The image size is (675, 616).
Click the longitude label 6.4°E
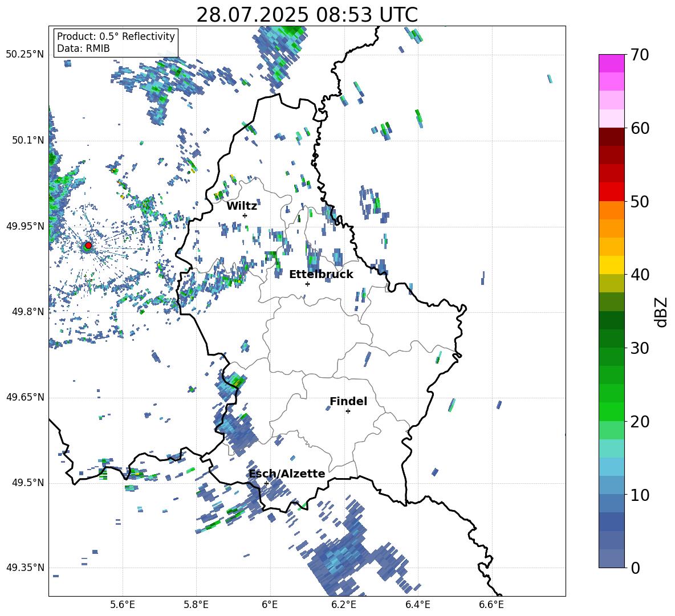pyautogui.click(x=417, y=605)
